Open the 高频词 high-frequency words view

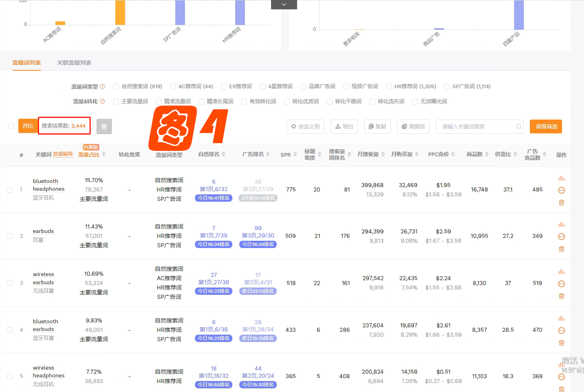click(413, 126)
